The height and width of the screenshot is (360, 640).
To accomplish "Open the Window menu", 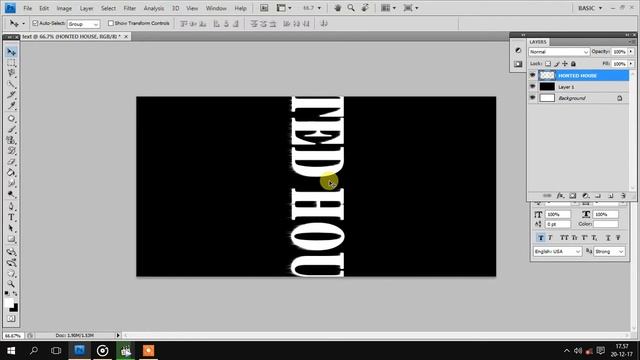I will [x=216, y=8].
